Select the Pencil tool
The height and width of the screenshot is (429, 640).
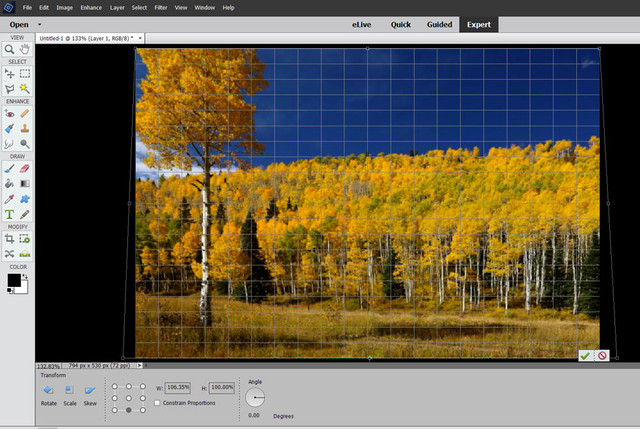25,214
